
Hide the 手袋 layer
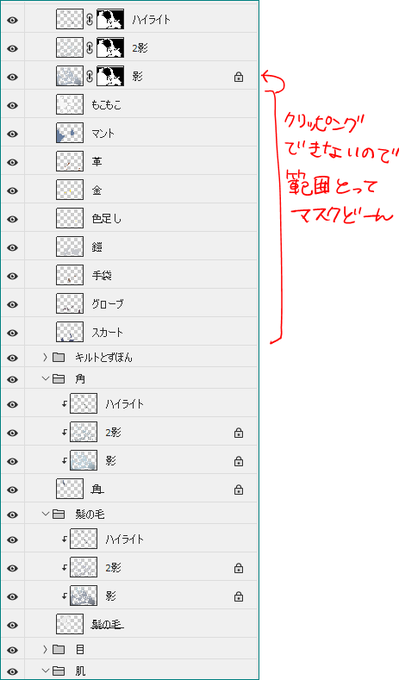(13, 276)
